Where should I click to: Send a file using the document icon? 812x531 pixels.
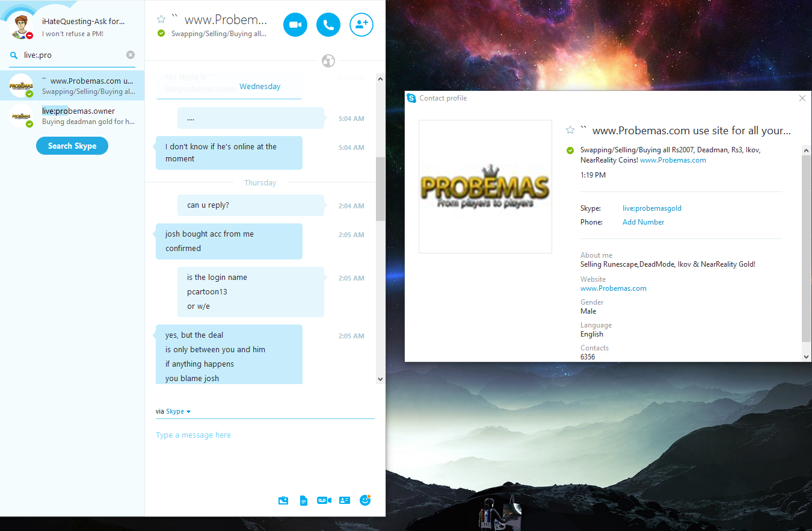click(304, 500)
